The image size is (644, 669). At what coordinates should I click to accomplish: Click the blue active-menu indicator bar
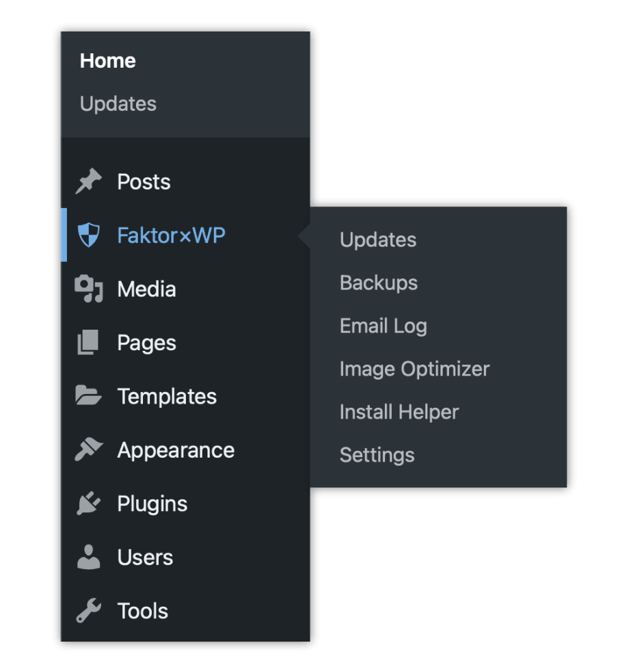tap(64, 235)
